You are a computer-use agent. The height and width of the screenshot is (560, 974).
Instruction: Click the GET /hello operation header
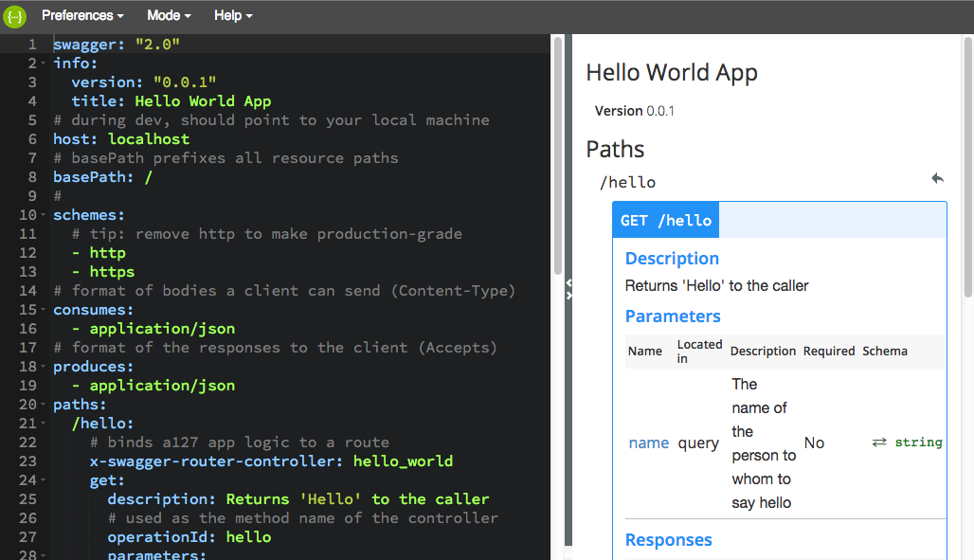(665, 220)
